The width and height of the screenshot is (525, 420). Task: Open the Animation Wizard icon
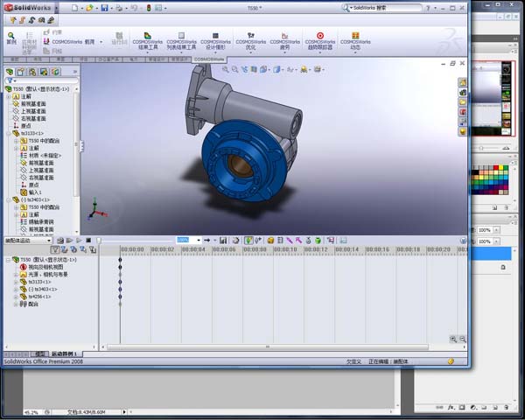click(x=236, y=240)
